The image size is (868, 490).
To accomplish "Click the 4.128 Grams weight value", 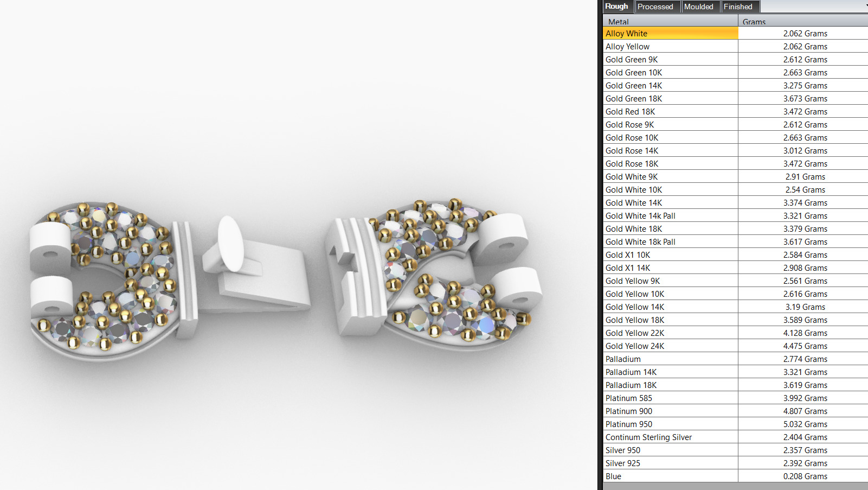I will tap(805, 333).
